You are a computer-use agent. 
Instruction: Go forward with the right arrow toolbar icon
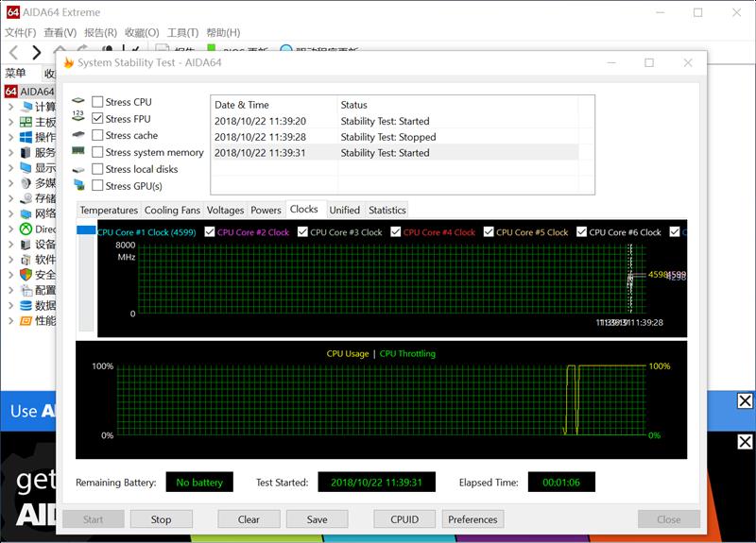click(36, 52)
